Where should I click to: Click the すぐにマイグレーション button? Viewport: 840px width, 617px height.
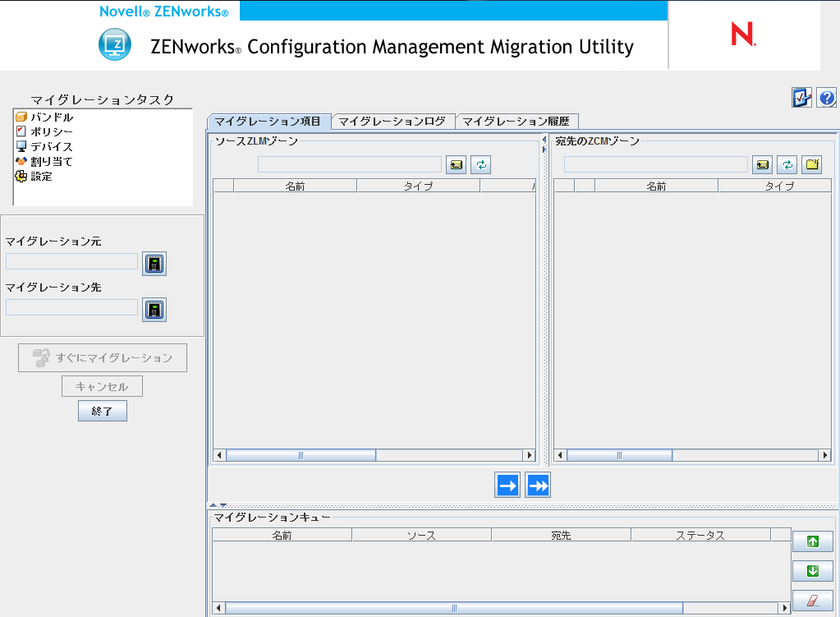click(x=103, y=357)
